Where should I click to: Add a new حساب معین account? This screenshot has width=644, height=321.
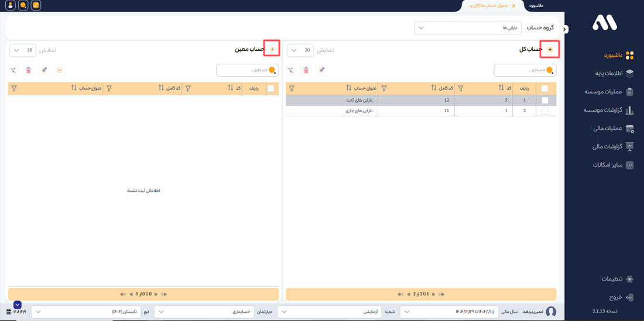(x=272, y=50)
